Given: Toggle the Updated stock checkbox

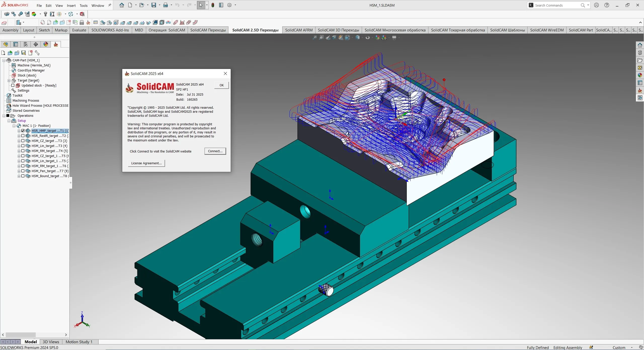Looking at the screenshot, I should point(13,85).
